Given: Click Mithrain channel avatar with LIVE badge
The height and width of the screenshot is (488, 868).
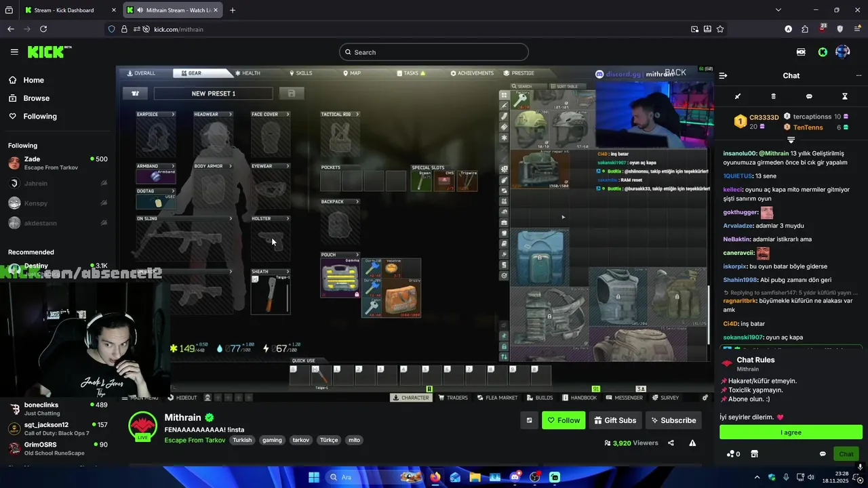Looking at the screenshot, I should click(142, 426).
